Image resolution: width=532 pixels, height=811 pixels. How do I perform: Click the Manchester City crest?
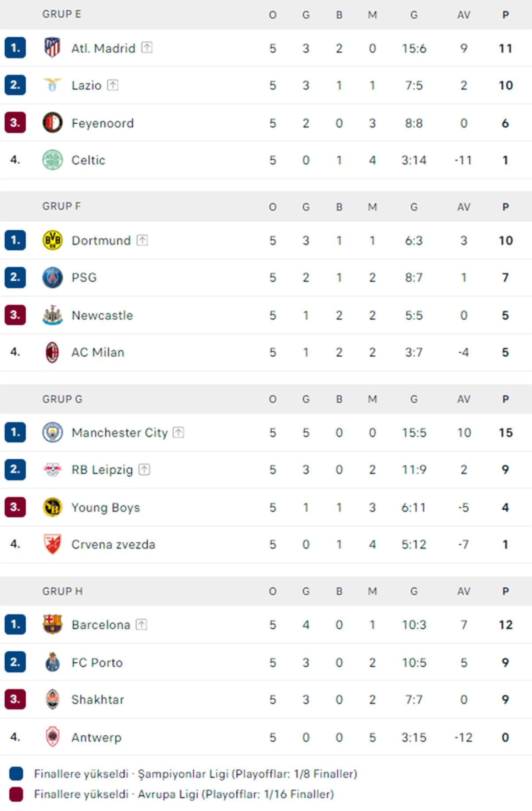[52, 432]
